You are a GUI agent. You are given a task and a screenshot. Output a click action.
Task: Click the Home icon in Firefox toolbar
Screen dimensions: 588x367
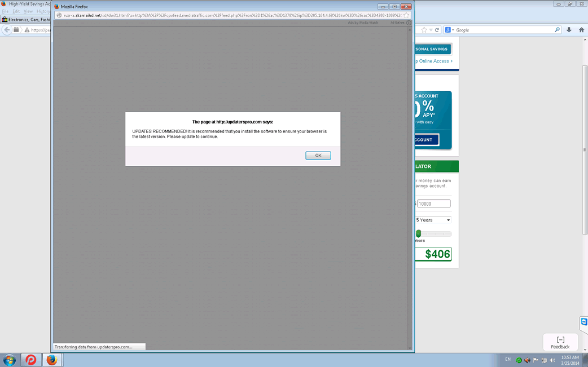(x=581, y=30)
